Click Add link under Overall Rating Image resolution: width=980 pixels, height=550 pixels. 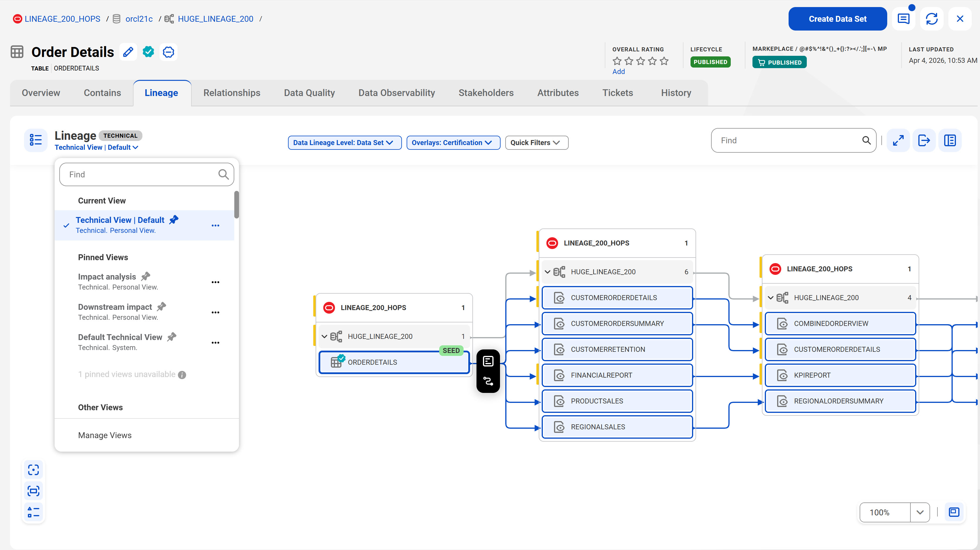pos(619,72)
